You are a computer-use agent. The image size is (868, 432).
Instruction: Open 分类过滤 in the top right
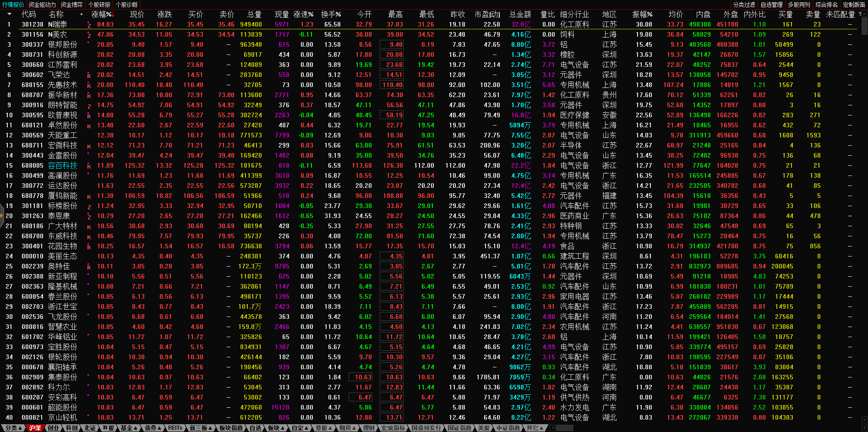click(x=744, y=5)
